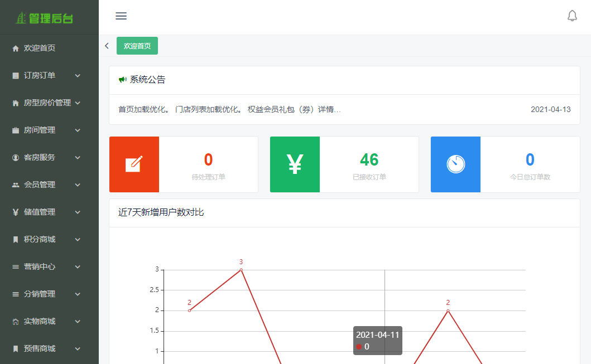Click the shop icon beside 实物商城
The image size is (591, 364).
[16, 322]
